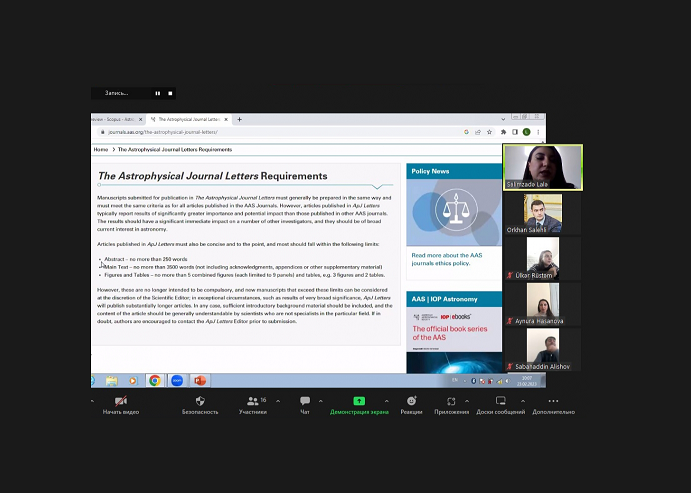Stop the meeting recording
This screenshot has height=493, width=691.
pos(171,93)
